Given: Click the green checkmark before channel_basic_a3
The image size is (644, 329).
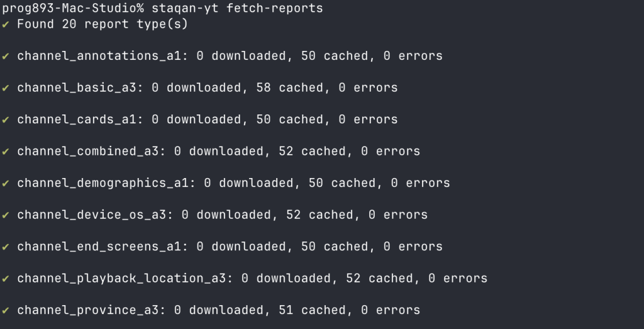Looking at the screenshot, I should (6, 88).
